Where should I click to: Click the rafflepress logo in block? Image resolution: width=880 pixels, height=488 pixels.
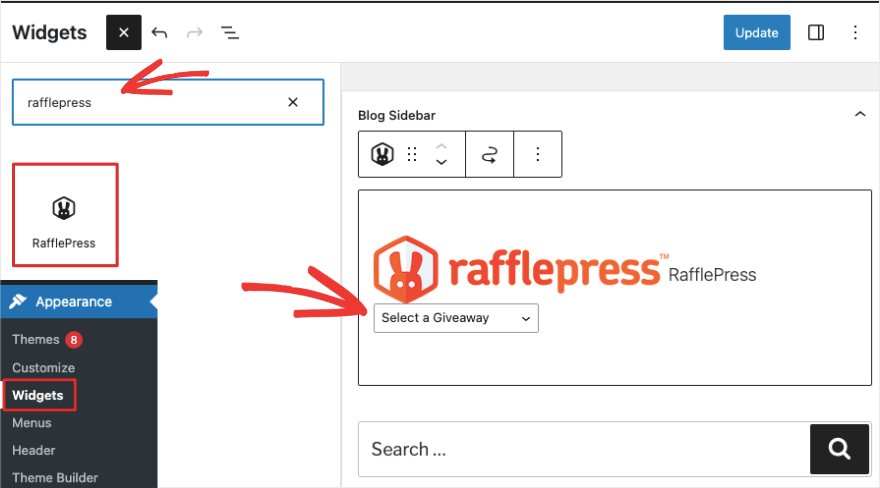click(520, 269)
